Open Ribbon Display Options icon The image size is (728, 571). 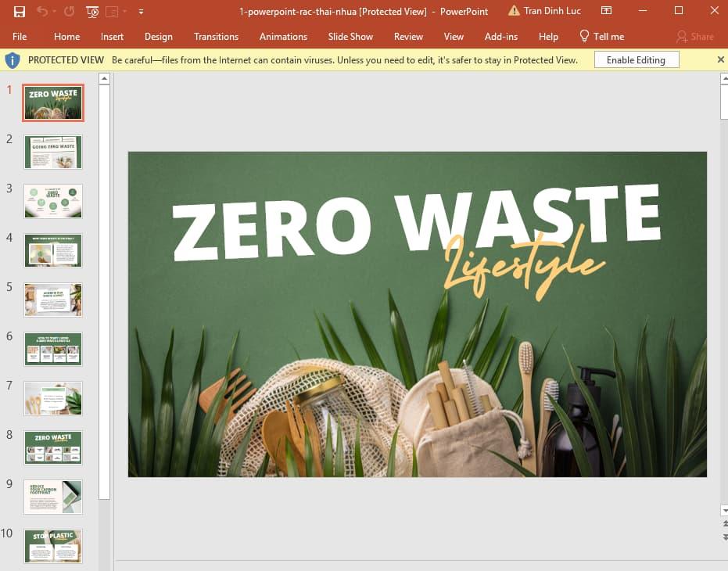(606, 11)
